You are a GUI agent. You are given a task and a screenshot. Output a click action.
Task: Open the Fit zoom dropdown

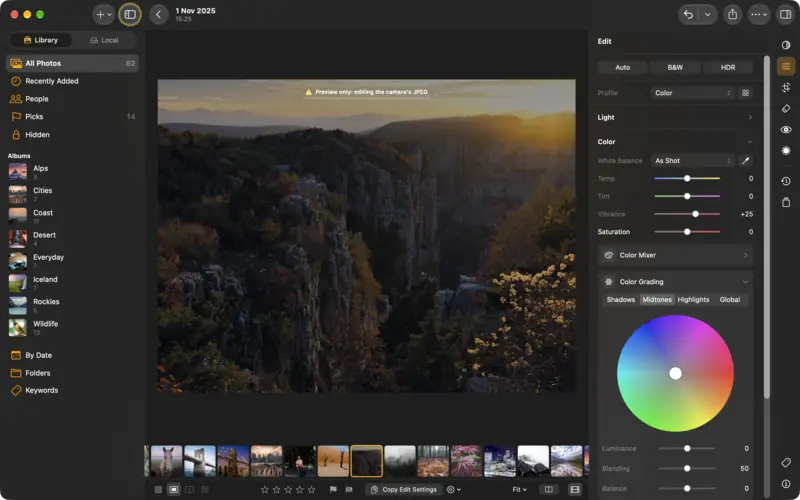coord(519,490)
